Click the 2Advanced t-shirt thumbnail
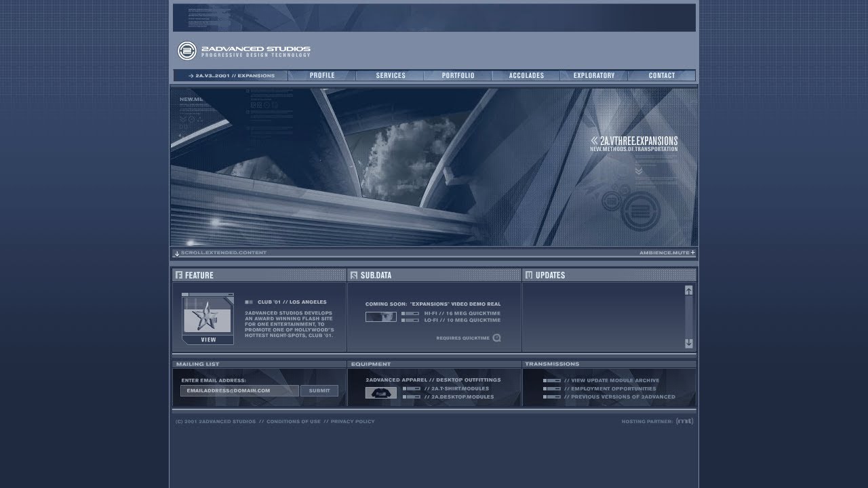The height and width of the screenshot is (488, 868). (x=381, y=392)
